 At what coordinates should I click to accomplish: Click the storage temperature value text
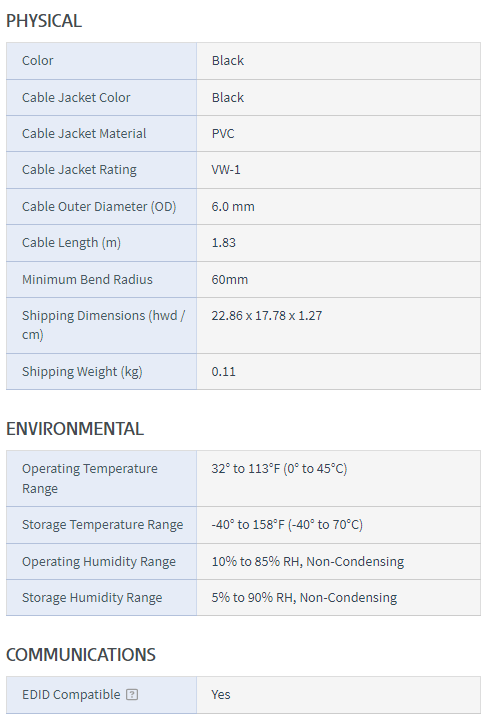pyautogui.click(x=287, y=524)
